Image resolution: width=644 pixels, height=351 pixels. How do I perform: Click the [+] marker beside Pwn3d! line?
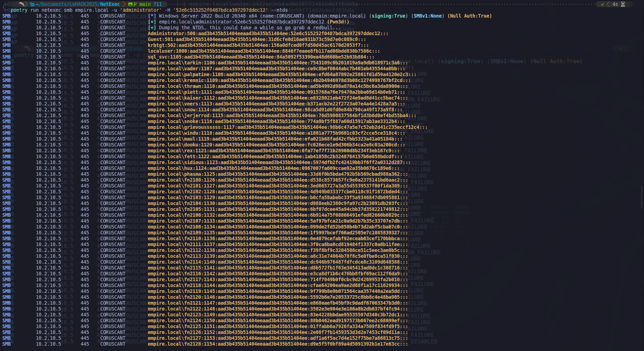click(152, 22)
